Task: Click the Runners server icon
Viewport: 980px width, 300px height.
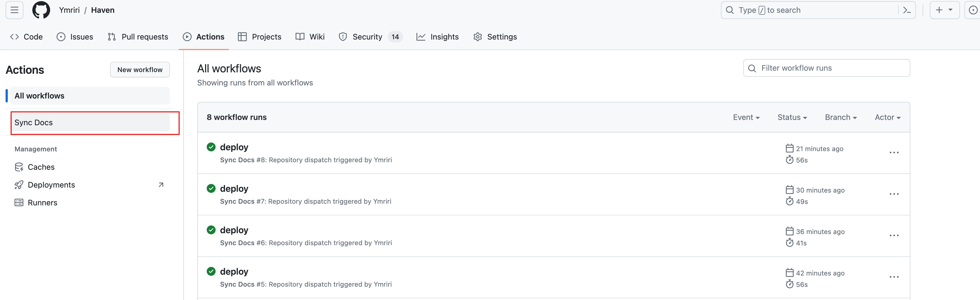Action: 19,203
